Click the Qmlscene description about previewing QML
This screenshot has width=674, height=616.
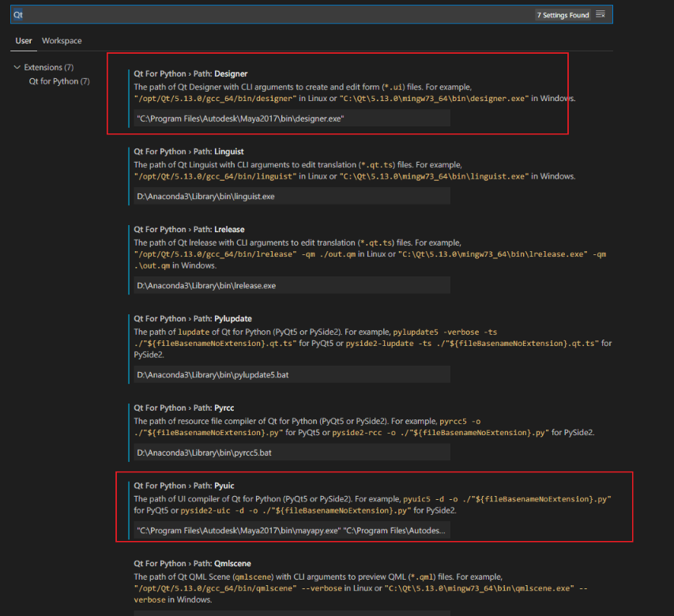(x=360, y=588)
